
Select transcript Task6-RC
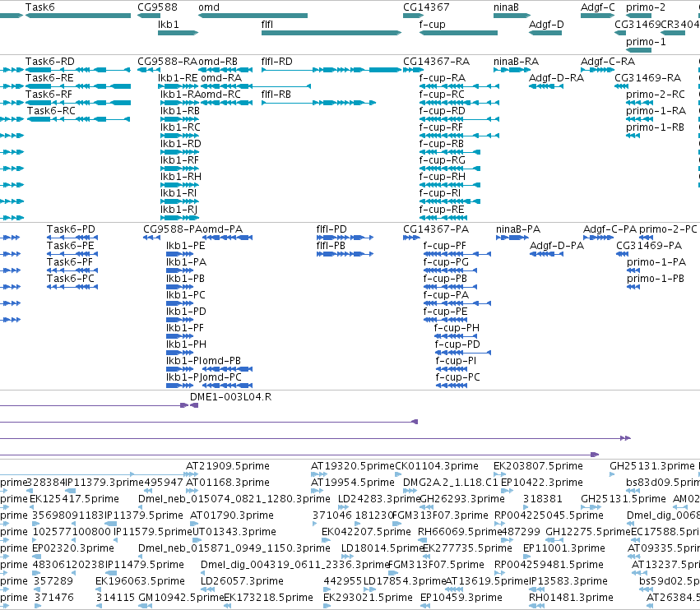tap(78, 119)
